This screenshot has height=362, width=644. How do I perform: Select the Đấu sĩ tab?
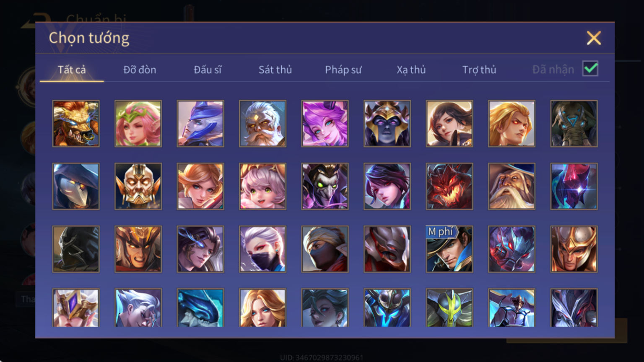click(x=208, y=70)
